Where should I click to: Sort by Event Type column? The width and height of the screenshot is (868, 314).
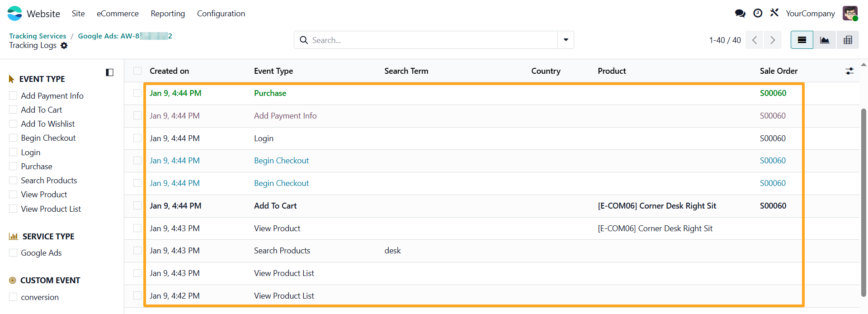coord(274,71)
